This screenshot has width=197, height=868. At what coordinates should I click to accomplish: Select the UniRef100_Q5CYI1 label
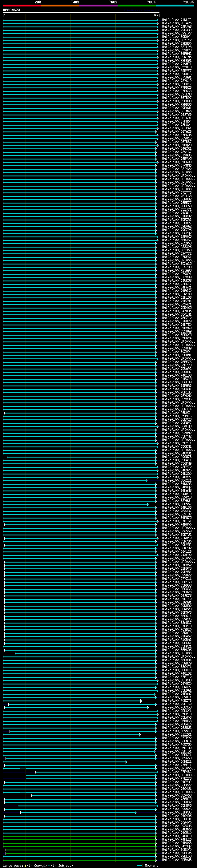click(x=177, y=443)
